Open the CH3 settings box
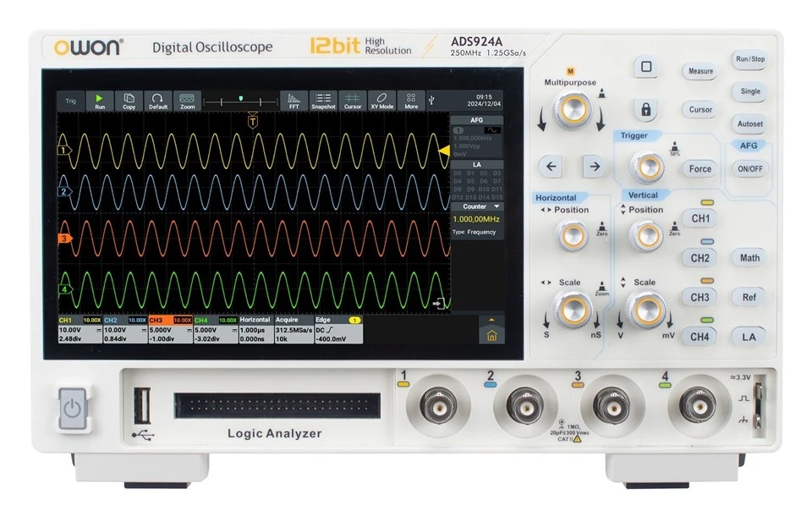 pos(171,330)
